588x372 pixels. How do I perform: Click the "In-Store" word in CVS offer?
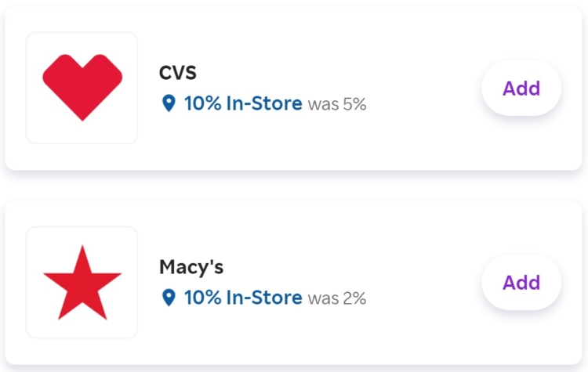click(264, 103)
